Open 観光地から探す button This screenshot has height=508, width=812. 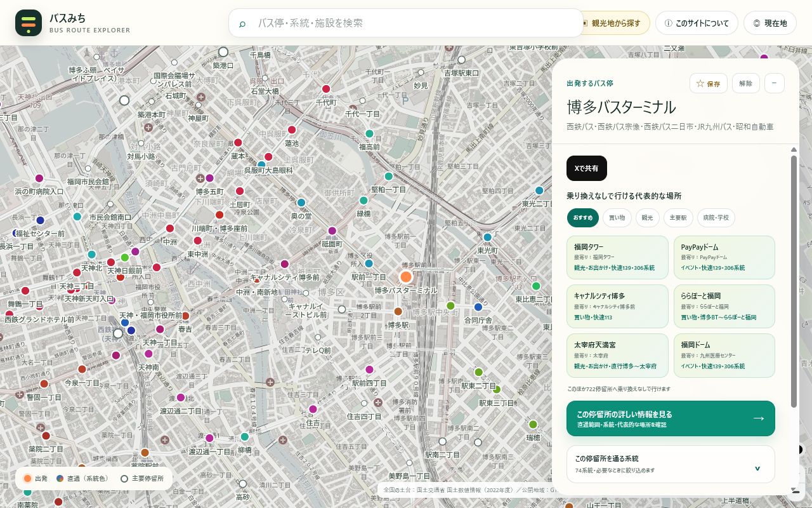tap(616, 23)
